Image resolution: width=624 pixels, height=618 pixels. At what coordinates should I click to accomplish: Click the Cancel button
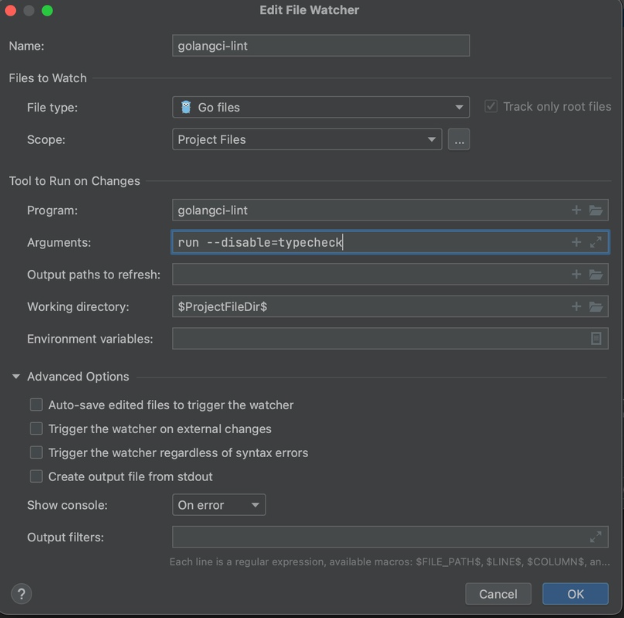[498, 593]
